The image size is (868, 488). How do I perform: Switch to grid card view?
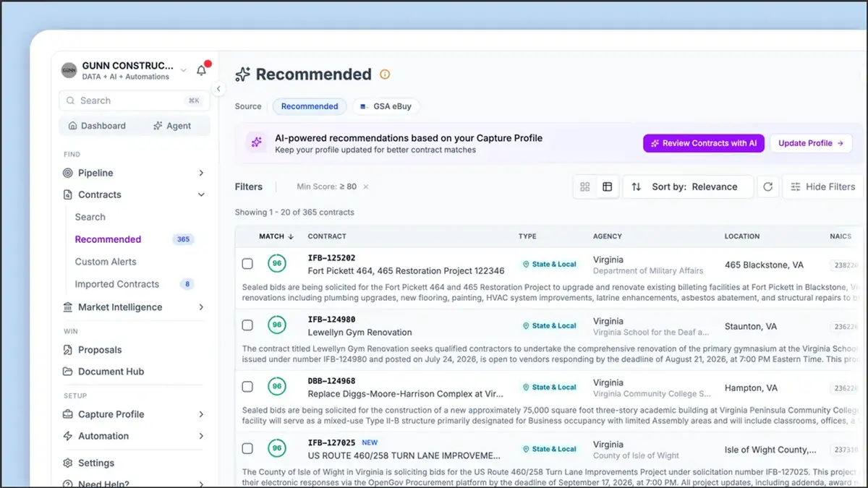coord(585,187)
